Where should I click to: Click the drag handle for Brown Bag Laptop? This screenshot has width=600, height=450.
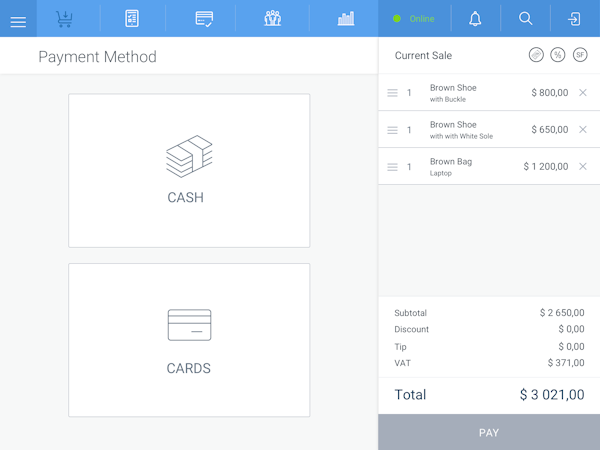click(x=392, y=167)
